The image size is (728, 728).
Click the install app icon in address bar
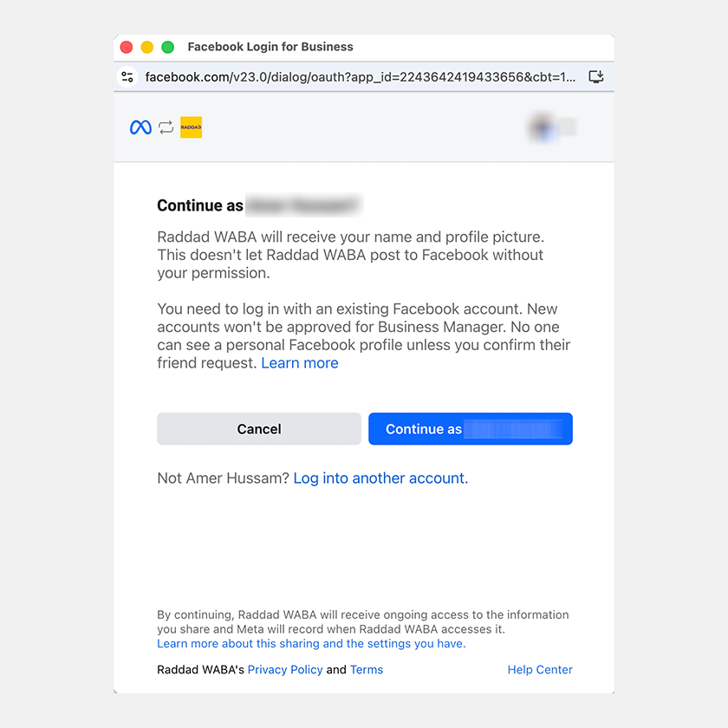[595, 77]
